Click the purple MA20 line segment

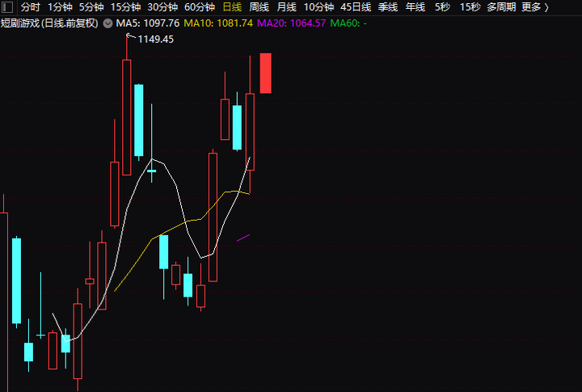243,238
